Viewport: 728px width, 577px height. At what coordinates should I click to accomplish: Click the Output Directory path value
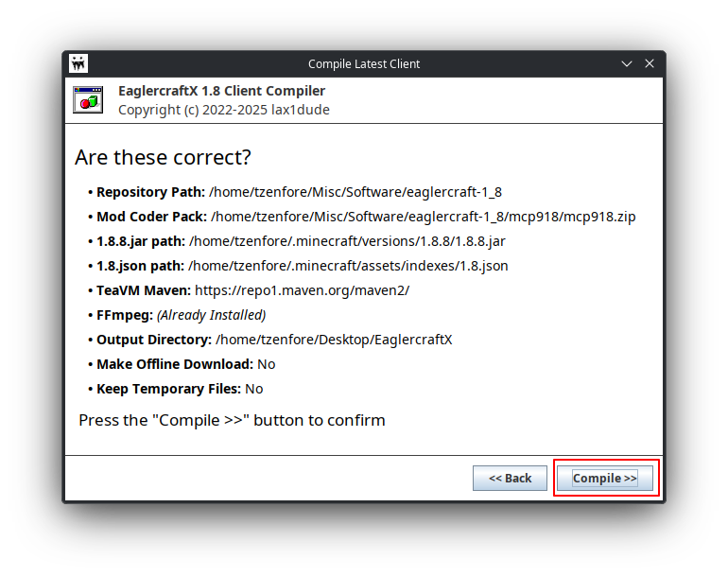tap(334, 340)
